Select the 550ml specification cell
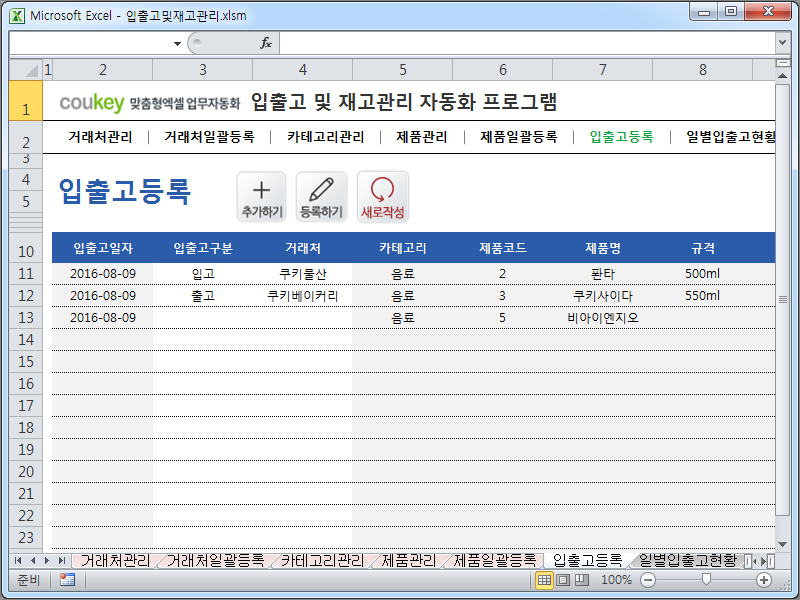Image resolution: width=800 pixels, height=600 pixels. click(703, 295)
